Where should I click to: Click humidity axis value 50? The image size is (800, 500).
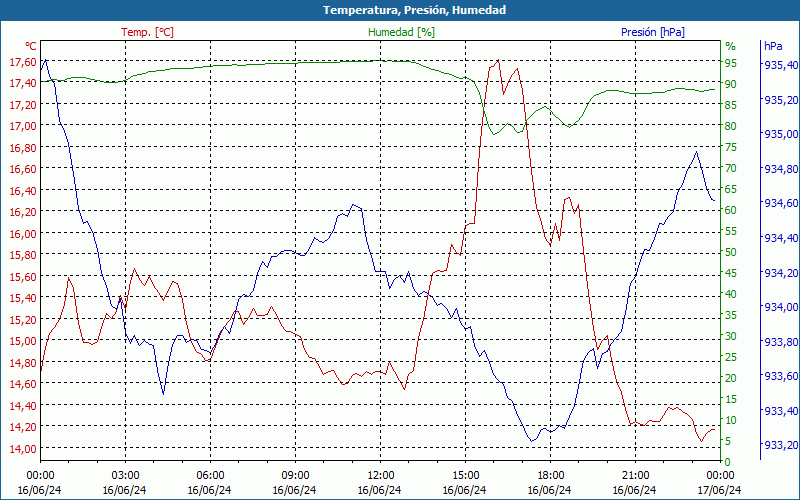click(x=731, y=252)
